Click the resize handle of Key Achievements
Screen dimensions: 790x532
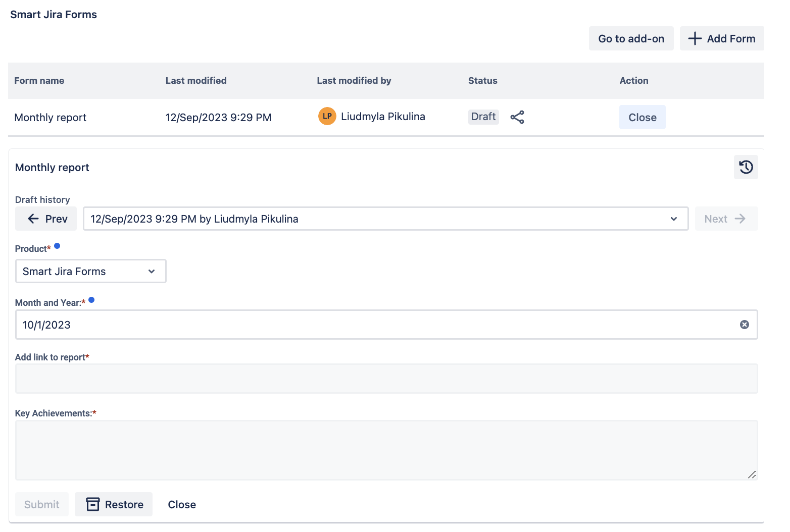(752, 474)
